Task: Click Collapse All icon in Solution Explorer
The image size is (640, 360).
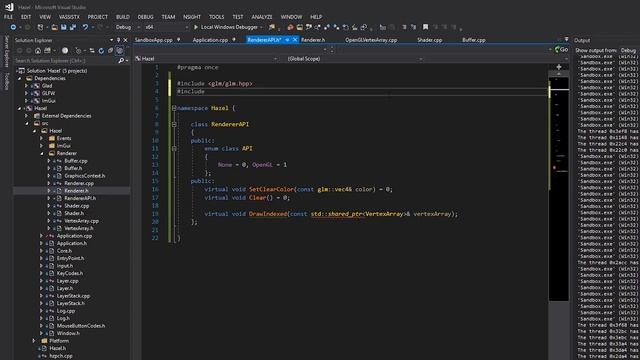Action: (110, 51)
